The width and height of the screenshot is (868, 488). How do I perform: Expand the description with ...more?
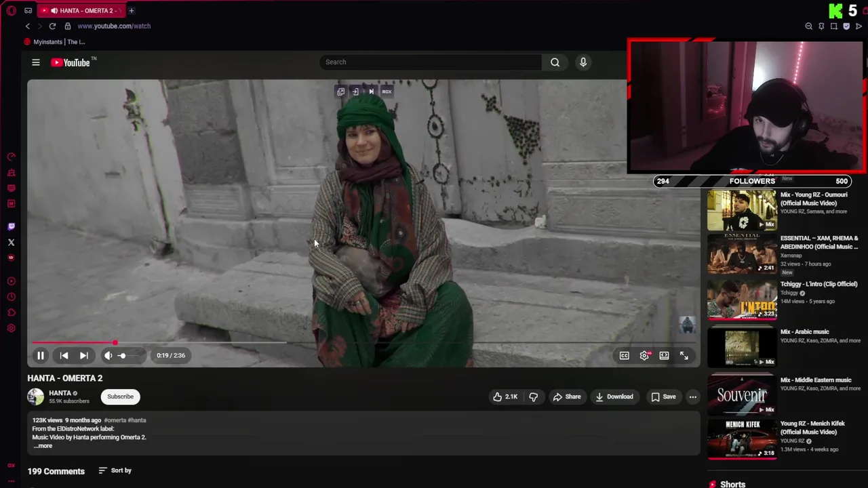point(43,446)
